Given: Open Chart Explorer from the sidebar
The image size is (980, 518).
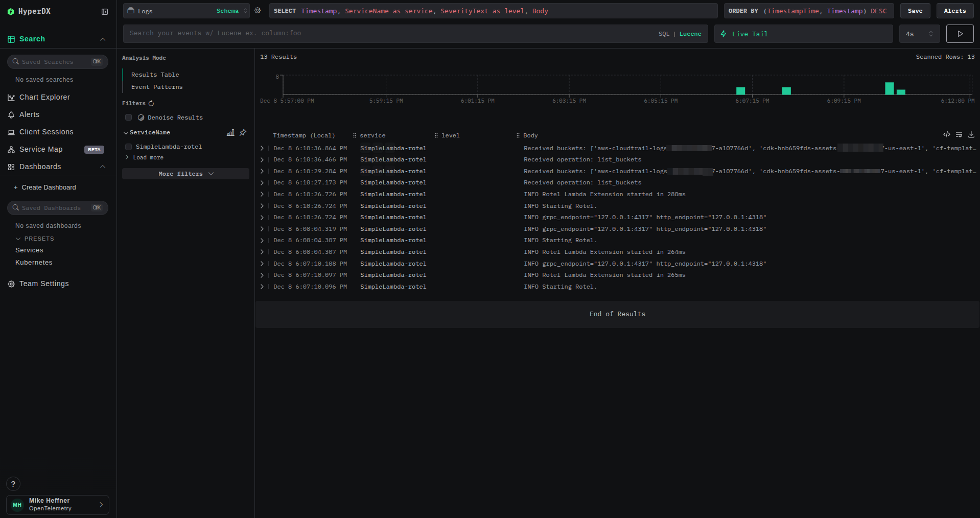Looking at the screenshot, I should (x=44, y=97).
